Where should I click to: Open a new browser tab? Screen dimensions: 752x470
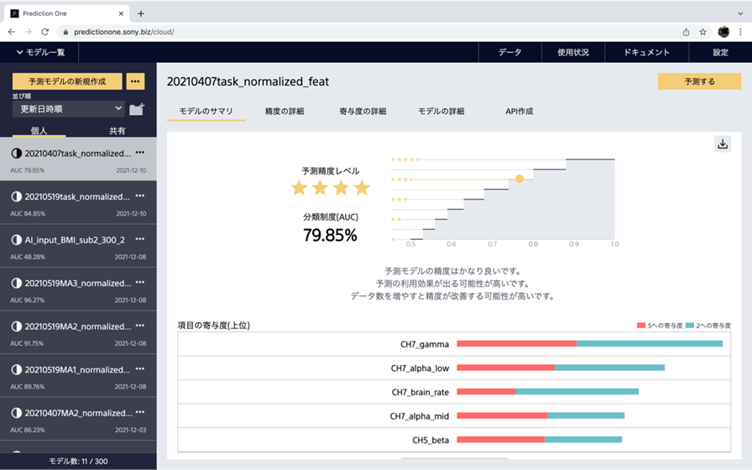tap(141, 13)
